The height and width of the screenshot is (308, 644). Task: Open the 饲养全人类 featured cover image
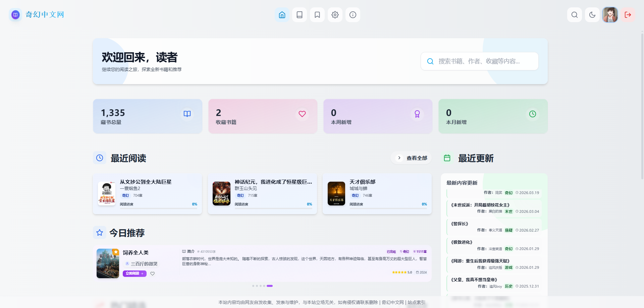coord(108,263)
